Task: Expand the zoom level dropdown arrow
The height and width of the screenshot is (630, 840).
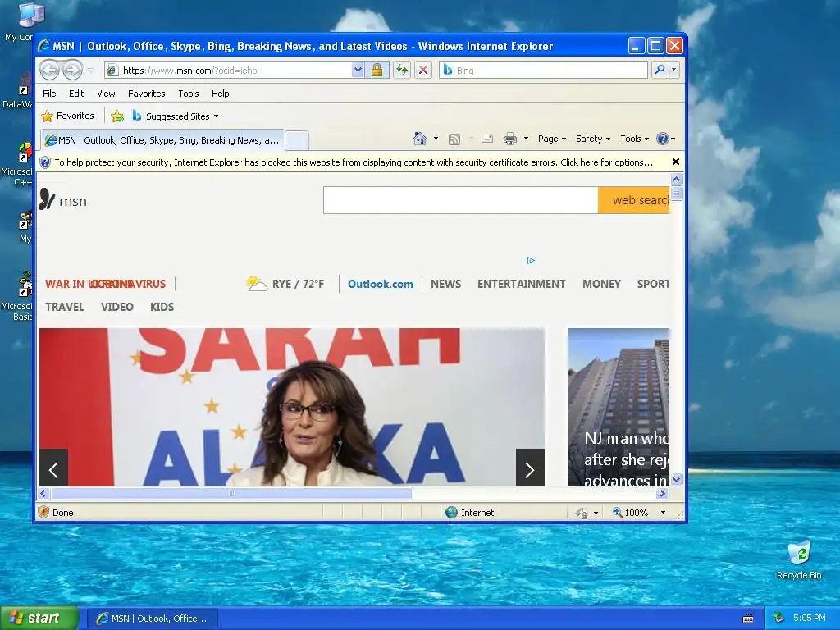Action: pos(663,513)
